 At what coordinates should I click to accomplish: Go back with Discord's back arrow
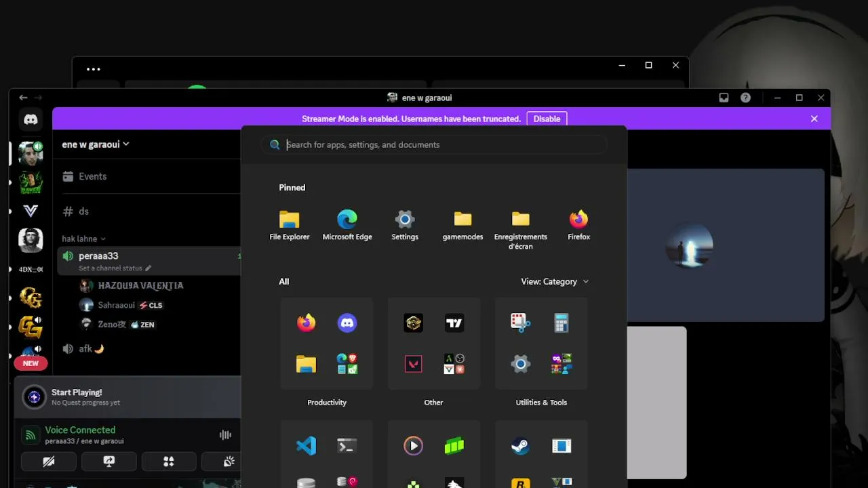tap(23, 98)
